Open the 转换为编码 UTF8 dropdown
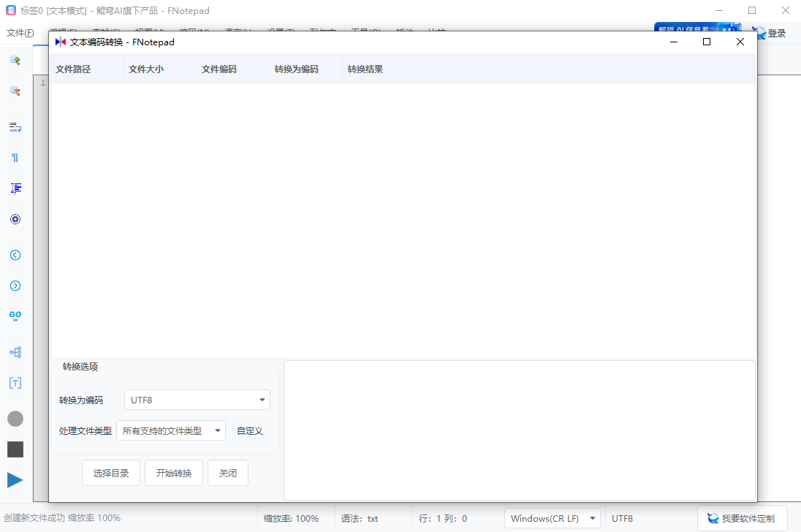 coord(197,400)
